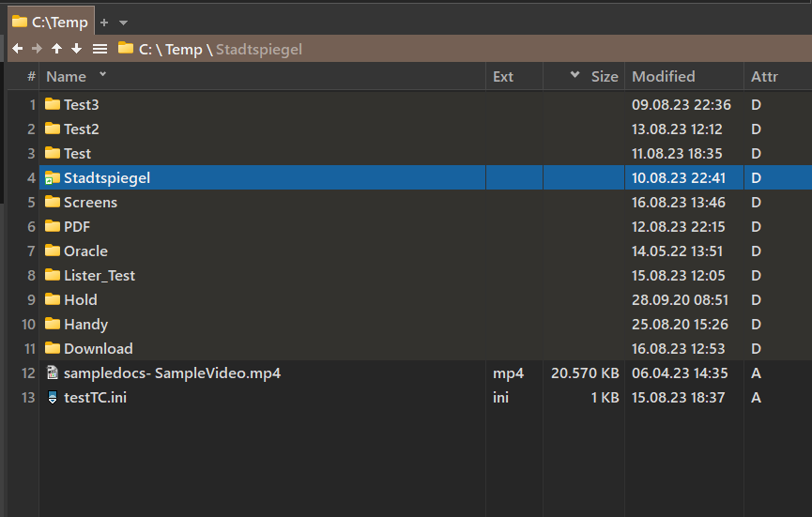Click the folder icon before C: path
Viewport: 812px width, 517px height.
(x=126, y=48)
